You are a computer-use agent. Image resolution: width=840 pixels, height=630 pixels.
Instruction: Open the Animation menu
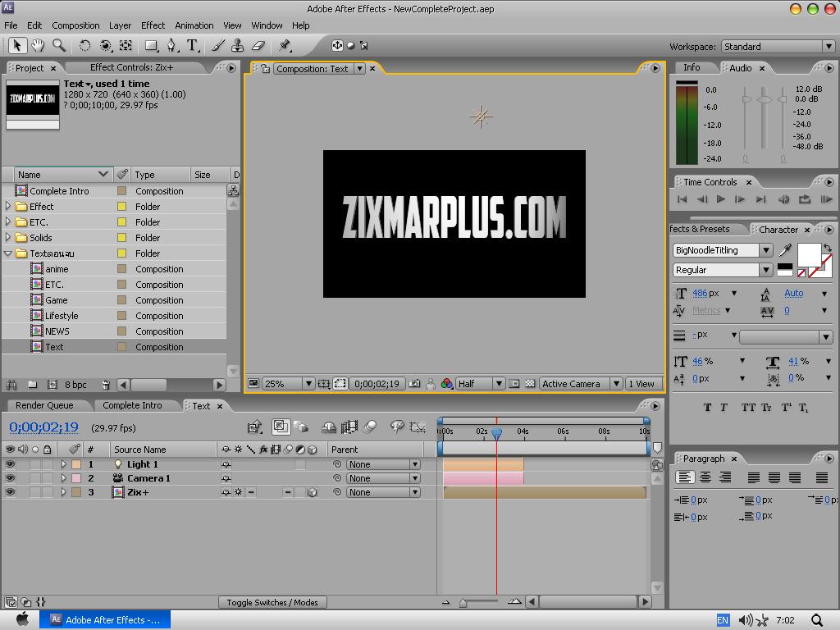tap(194, 25)
